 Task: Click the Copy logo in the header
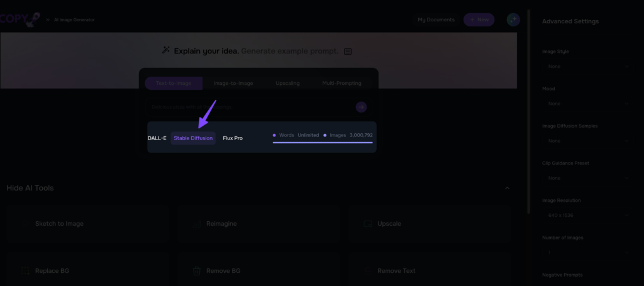[20, 18]
